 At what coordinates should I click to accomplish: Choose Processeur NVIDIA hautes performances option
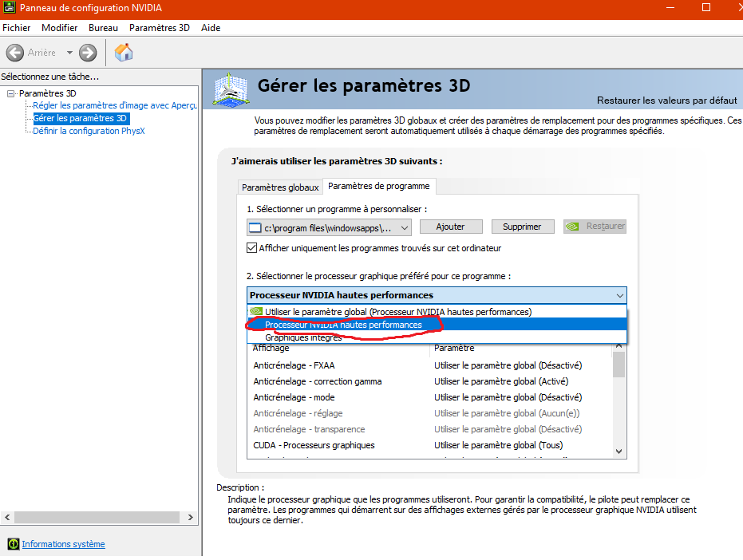[x=437, y=325]
